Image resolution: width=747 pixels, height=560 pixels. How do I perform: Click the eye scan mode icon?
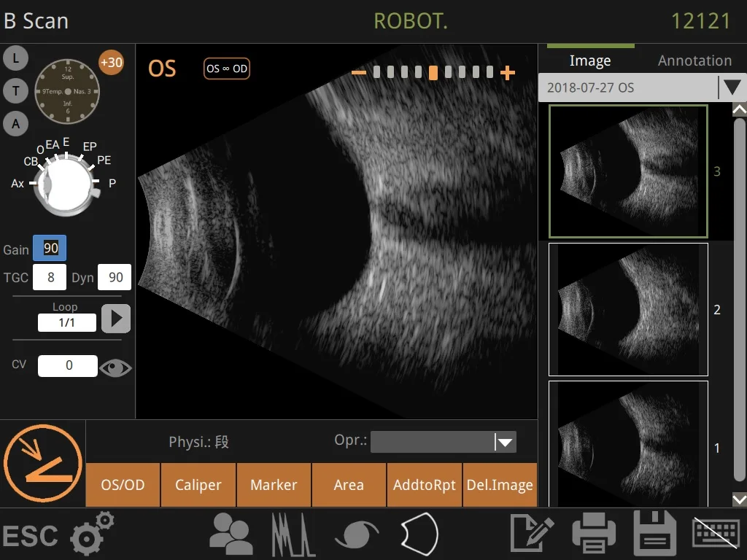tap(357, 534)
